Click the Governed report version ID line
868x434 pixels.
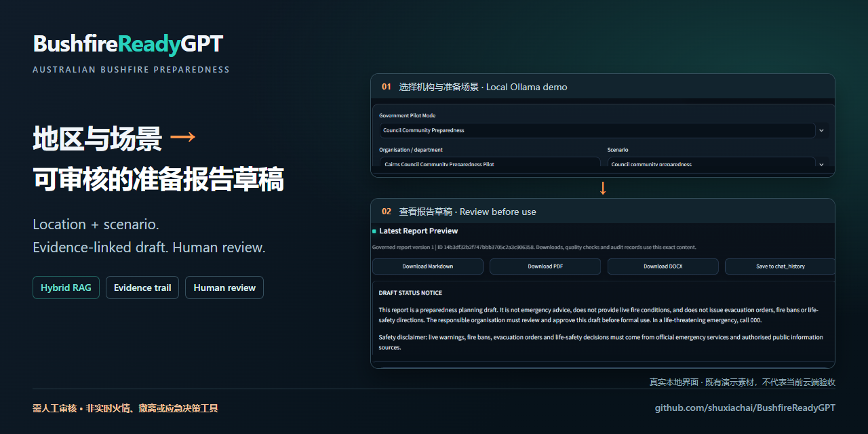(x=534, y=248)
